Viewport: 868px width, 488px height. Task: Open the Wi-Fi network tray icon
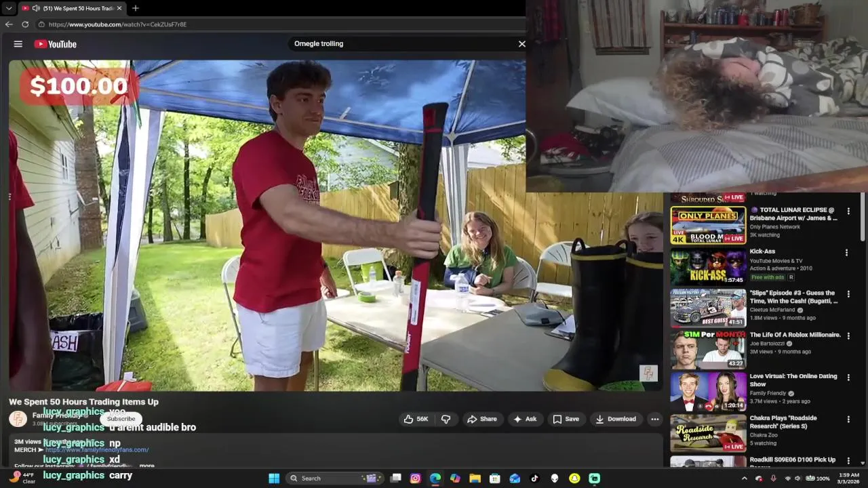(787, 478)
